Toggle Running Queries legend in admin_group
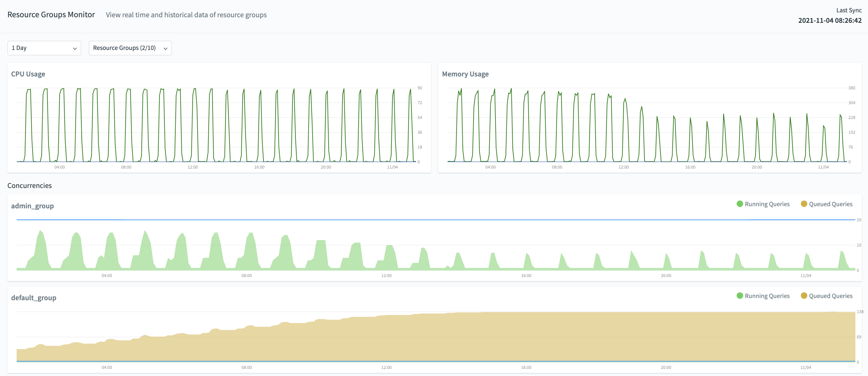The image size is (868, 376). click(x=763, y=204)
